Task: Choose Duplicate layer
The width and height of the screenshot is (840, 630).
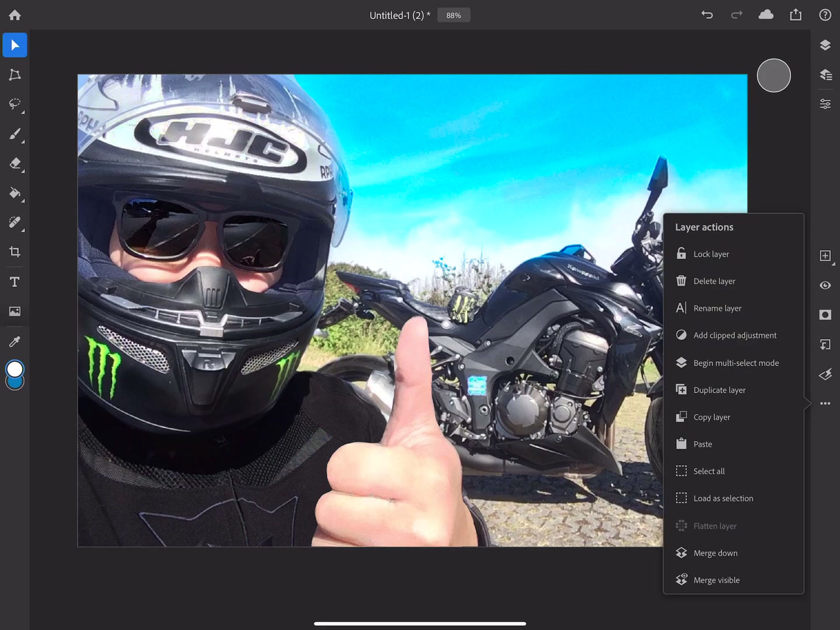Action: click(x=734, y=390)
